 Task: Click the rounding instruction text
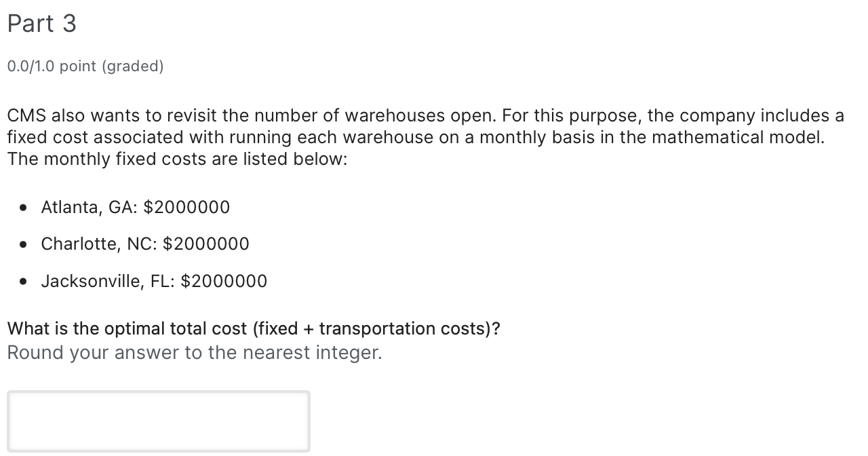click(194, 352)
